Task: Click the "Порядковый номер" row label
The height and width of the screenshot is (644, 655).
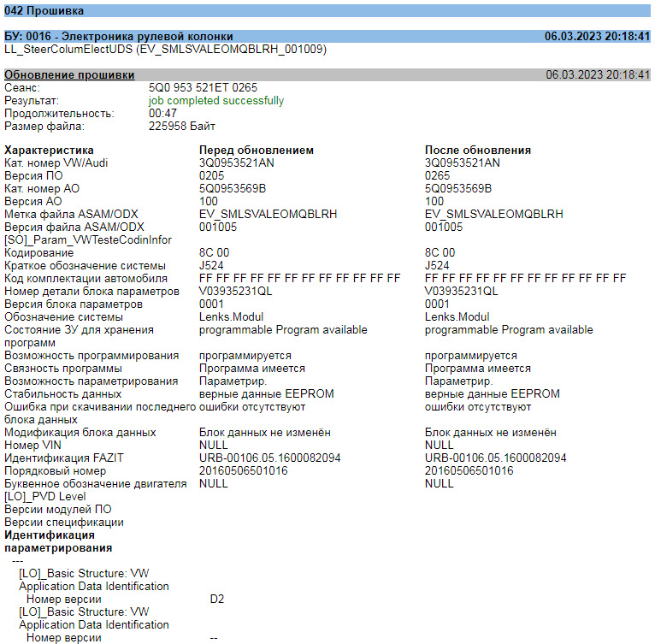Action: click(54, 471)
